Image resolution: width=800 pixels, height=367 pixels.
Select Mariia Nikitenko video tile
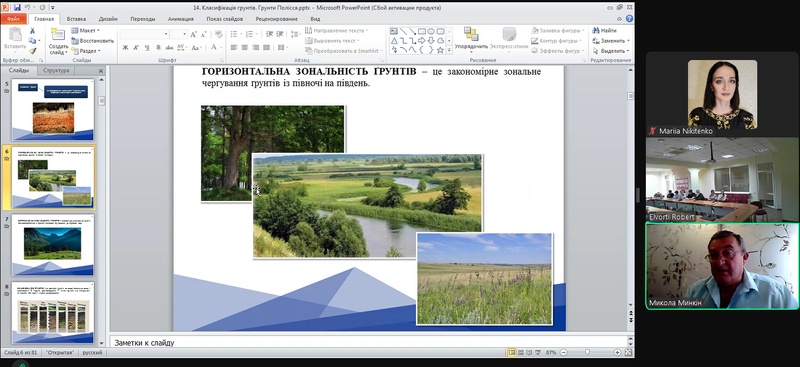(721, 94)
